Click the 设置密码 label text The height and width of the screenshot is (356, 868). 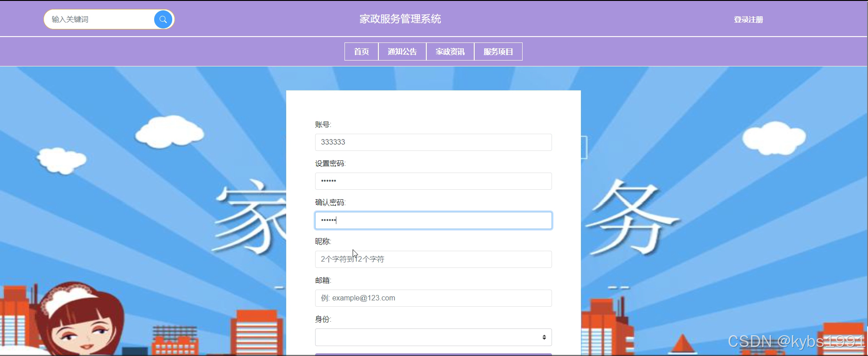pyautogui.click(x=330, y=164)
